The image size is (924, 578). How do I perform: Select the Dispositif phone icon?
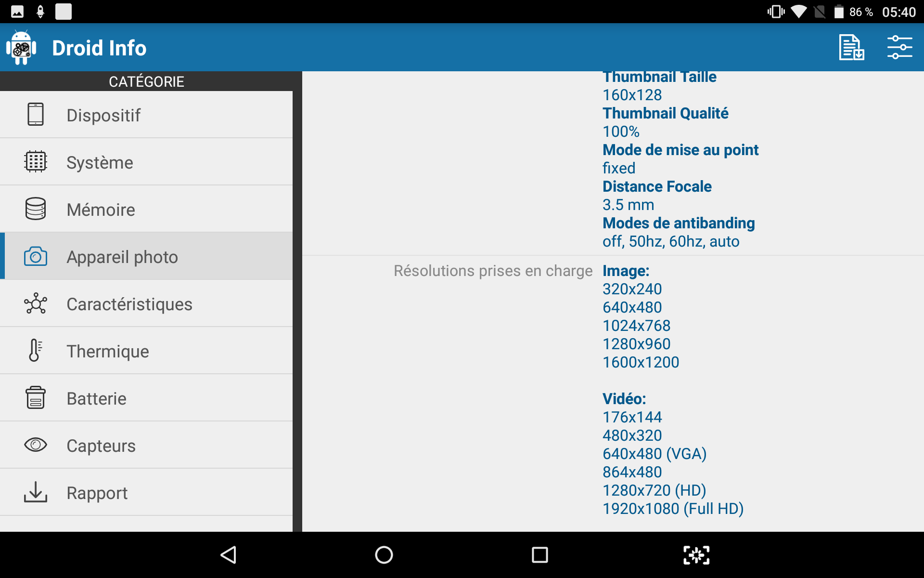(36, 115)
